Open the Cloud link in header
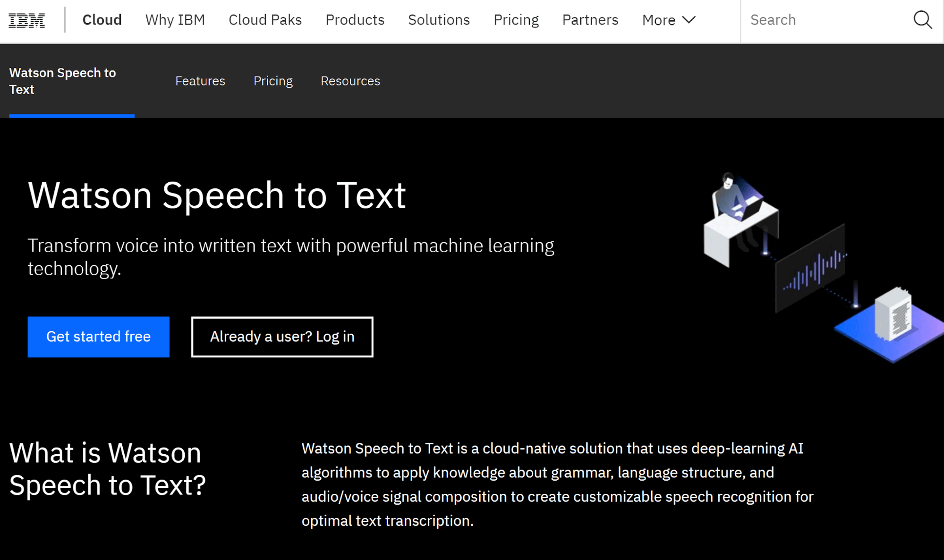This screenshot has width=944, height=560. click(102, 20)
